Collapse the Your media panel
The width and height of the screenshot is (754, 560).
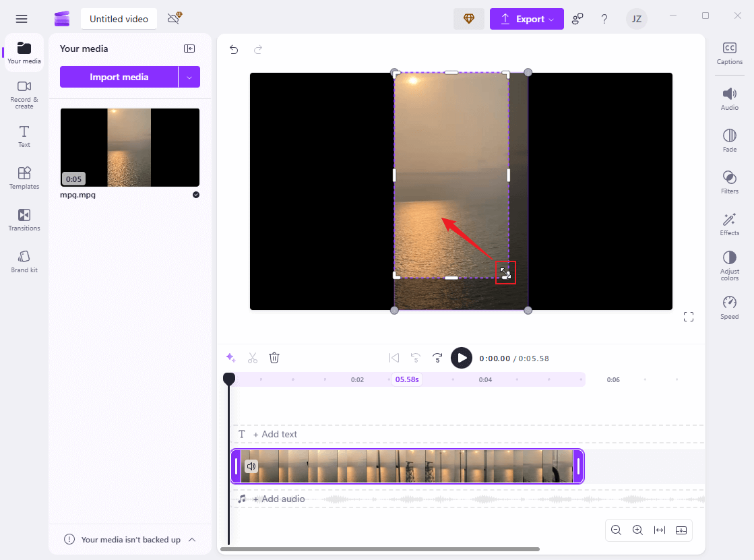[x=189, y=49]
